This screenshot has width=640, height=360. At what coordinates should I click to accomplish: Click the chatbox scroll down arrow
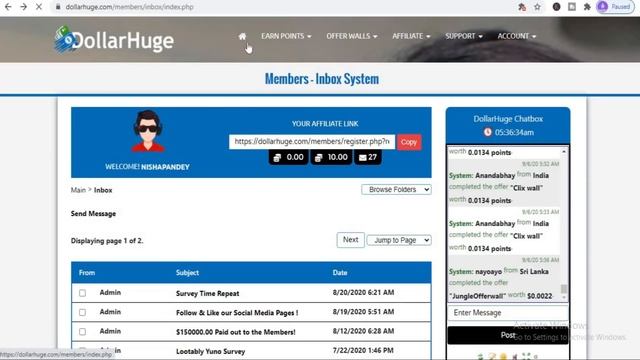click(564, 298)
